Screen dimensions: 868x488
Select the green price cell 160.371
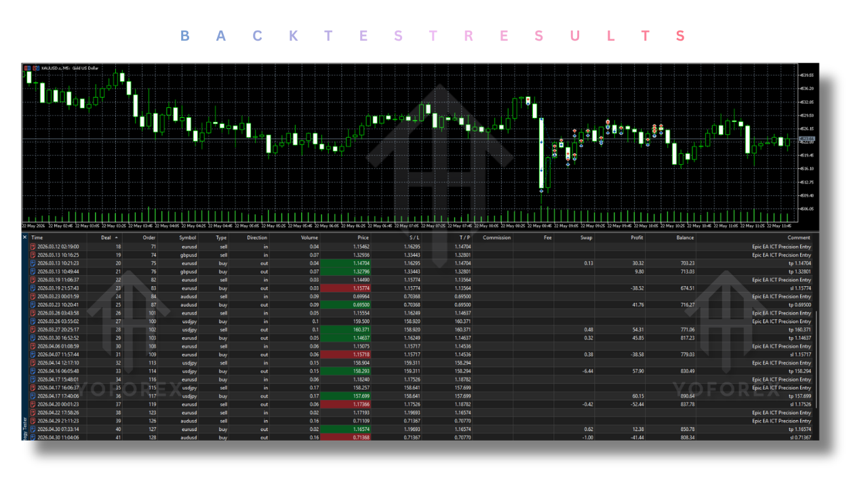point(347,329)
